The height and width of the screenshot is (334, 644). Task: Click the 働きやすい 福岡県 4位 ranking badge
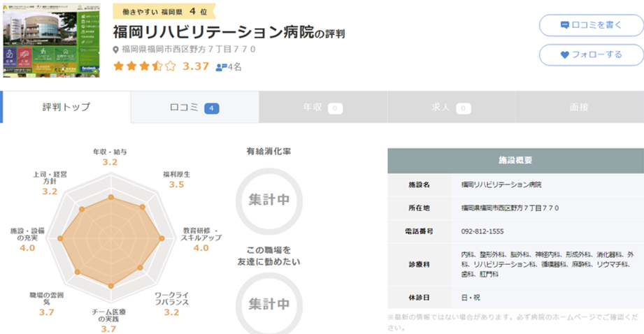(164, 11)
